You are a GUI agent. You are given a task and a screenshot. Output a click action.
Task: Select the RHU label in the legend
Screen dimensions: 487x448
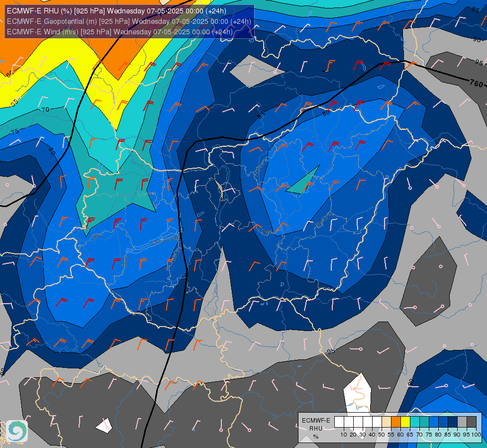(315, 429)
